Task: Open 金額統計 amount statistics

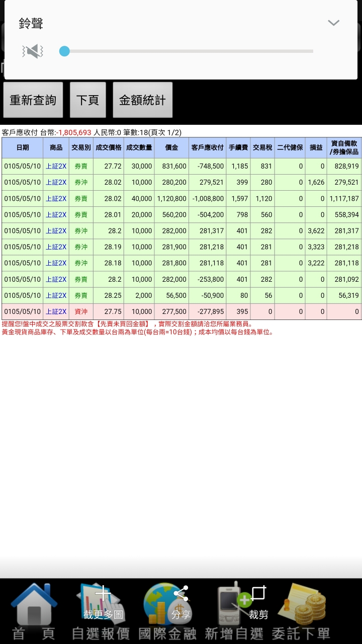Action: (x=142, y=100)
